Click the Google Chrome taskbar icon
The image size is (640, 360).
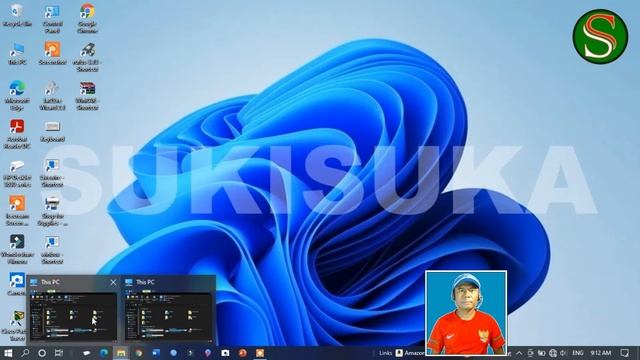[x=139, y=353]
